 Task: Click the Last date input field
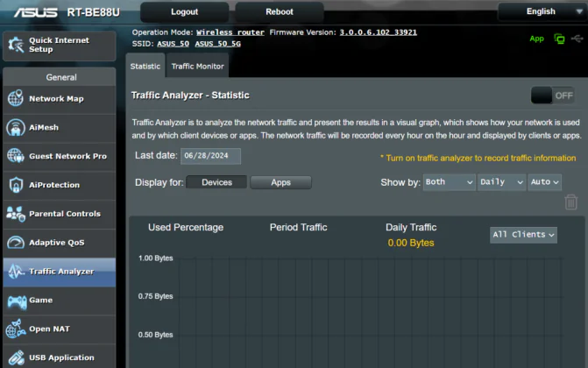tap(210, 156)
